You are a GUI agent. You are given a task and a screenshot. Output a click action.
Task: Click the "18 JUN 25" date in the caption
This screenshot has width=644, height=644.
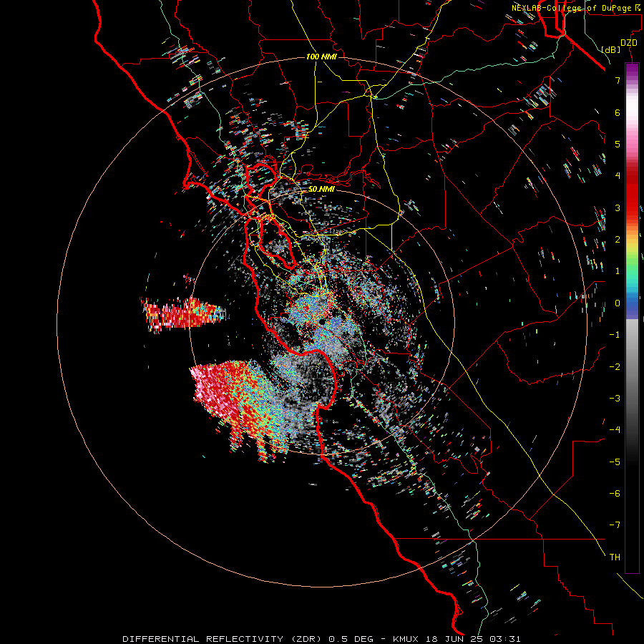pyautogui.click(x=454, y=639)
